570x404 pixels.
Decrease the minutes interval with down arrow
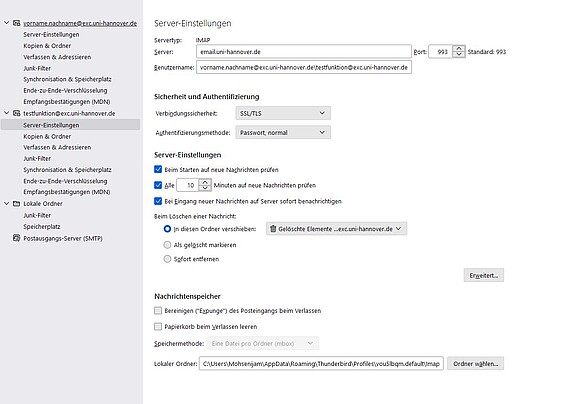coord(205,188)
